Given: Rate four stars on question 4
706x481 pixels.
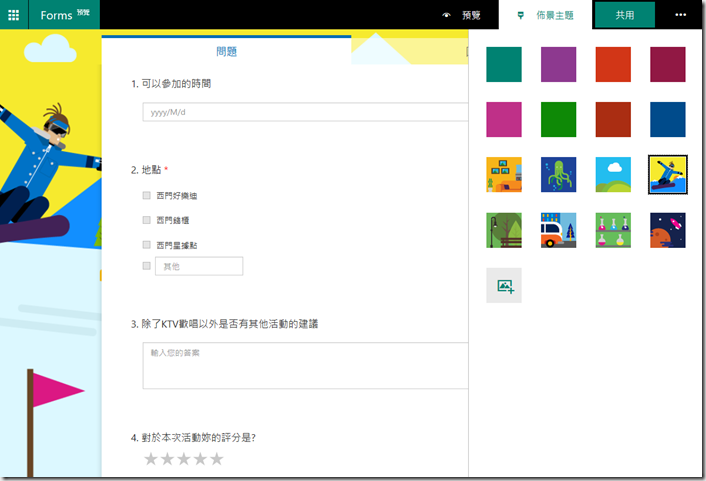Looking at the screenshot, I should point(200,459).
